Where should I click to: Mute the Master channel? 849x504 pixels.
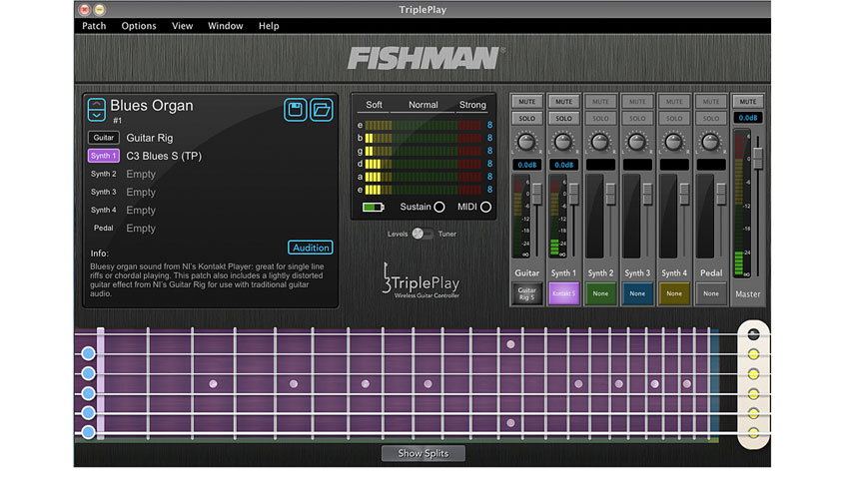point(748,102)
